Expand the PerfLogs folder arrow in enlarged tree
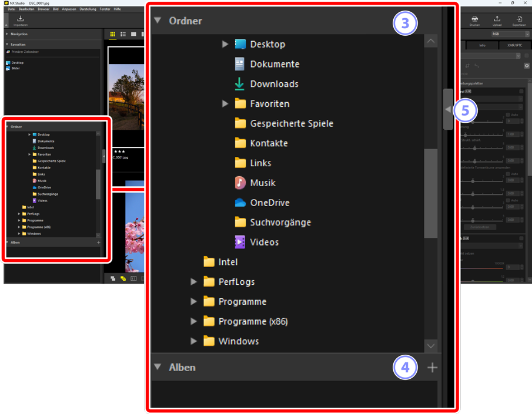Screen dimensions: 532x414 [193, 282]
